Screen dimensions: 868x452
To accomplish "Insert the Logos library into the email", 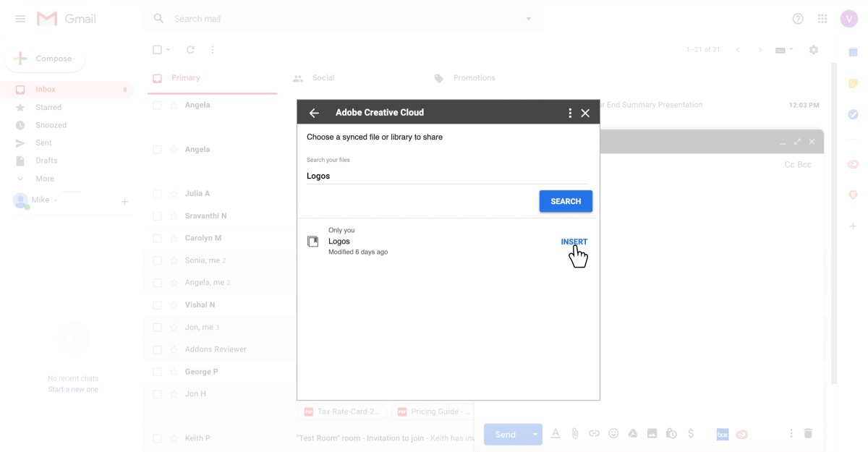I will coord(574,242).
